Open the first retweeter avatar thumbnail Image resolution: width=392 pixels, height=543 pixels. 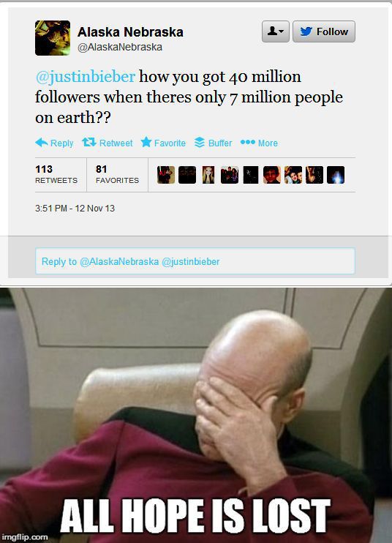pyautogui.click(x=166, y=174)
